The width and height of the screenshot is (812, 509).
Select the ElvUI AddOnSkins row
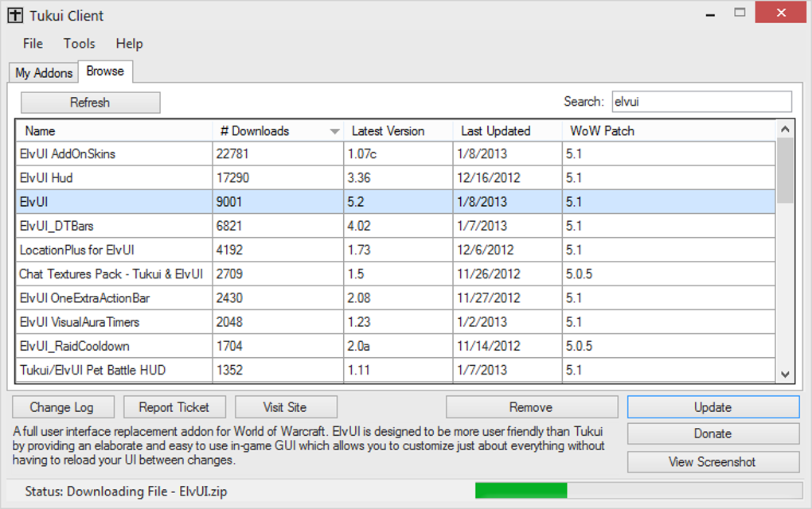point(396,153)
